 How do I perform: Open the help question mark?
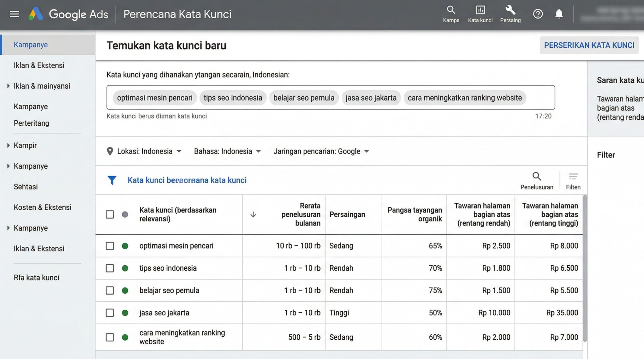pos(538,14)
